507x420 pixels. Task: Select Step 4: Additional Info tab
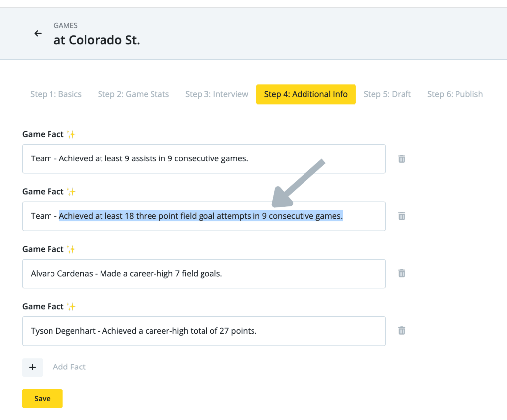(x=306, y=94)
